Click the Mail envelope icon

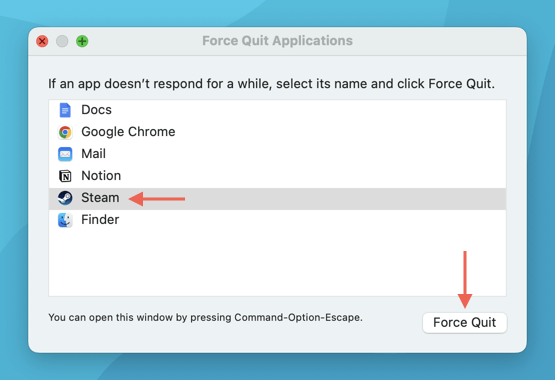(x=65, y=154)
